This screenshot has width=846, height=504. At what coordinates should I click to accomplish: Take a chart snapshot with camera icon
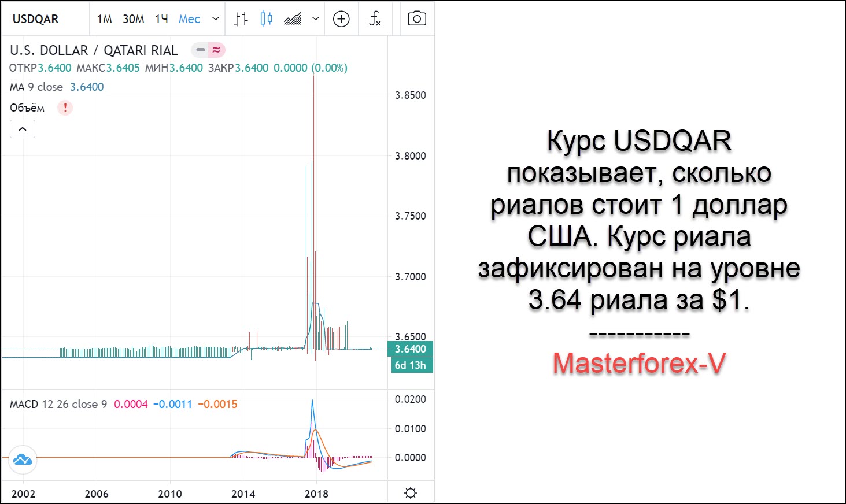tap(417, 19)
